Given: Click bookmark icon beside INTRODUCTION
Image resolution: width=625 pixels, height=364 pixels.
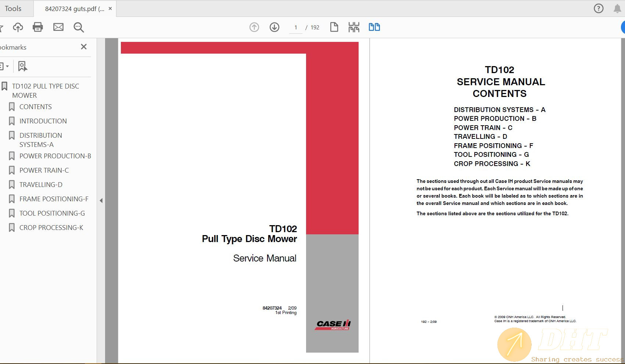Looking at the screenshot, I should click(12, 121).
